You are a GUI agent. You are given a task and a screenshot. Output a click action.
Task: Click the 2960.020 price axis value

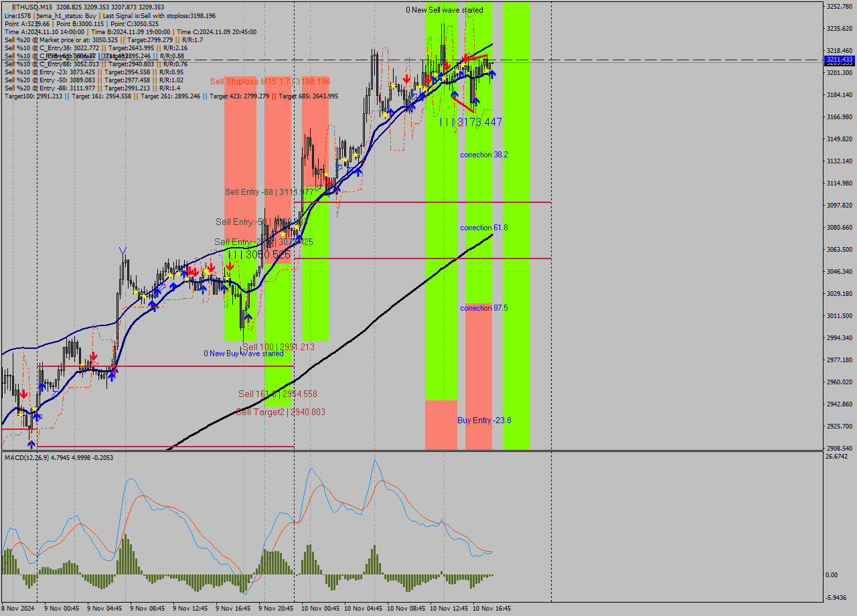(x=840, y=382)
